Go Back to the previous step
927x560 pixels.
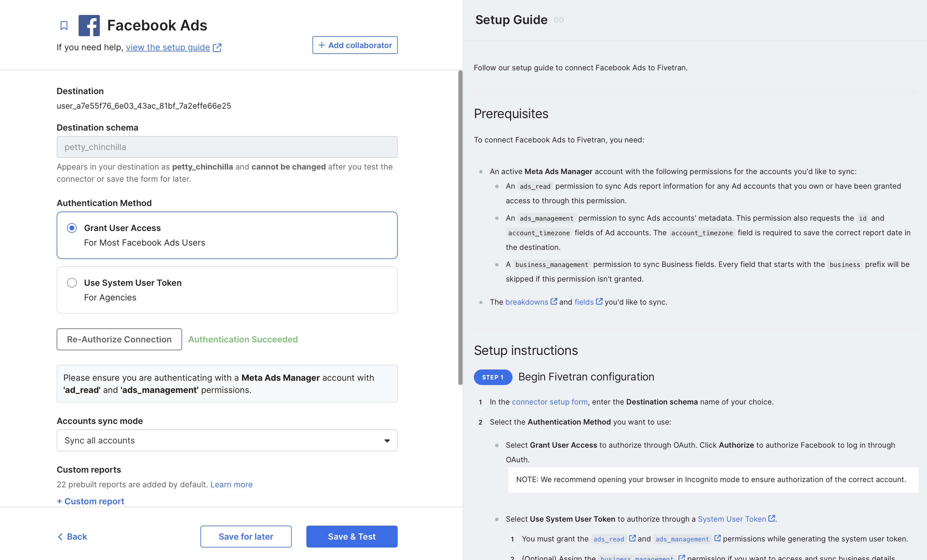[x=72, y=537]
